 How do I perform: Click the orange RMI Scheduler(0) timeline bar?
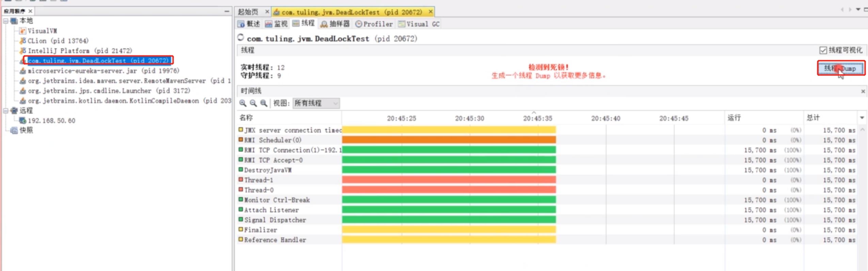pos(449,140)
